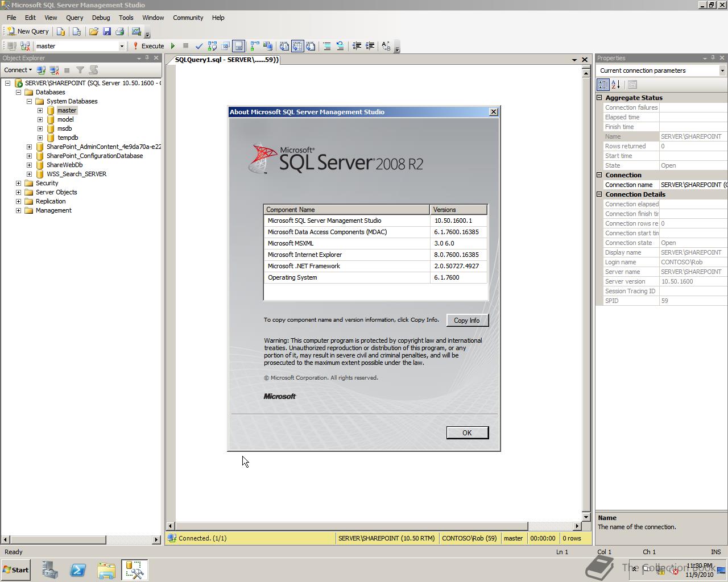Toggle Include Client Statistics icon
This screenshot has height=582, width=728.
[268, 46]
